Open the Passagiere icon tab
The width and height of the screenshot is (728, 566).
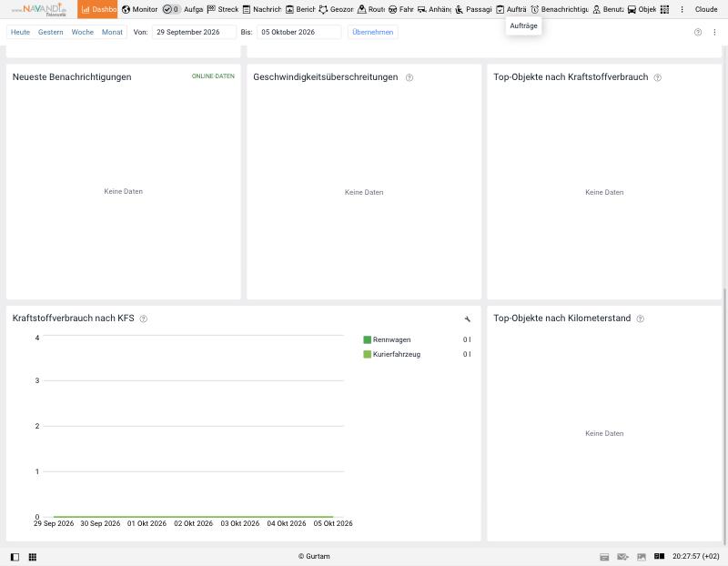click(x=473, y=9)
